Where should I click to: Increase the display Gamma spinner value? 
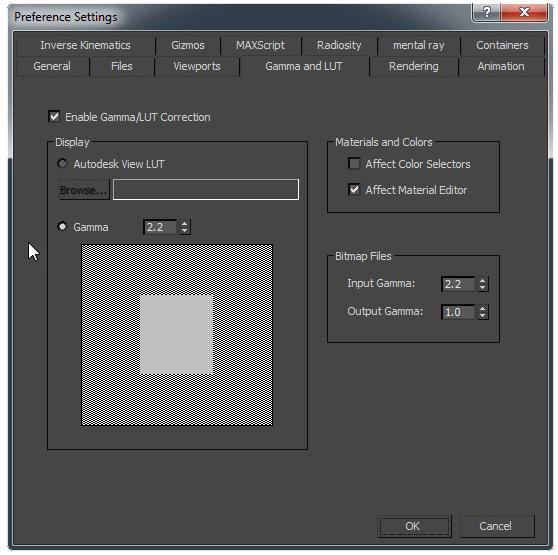(184, 224)
